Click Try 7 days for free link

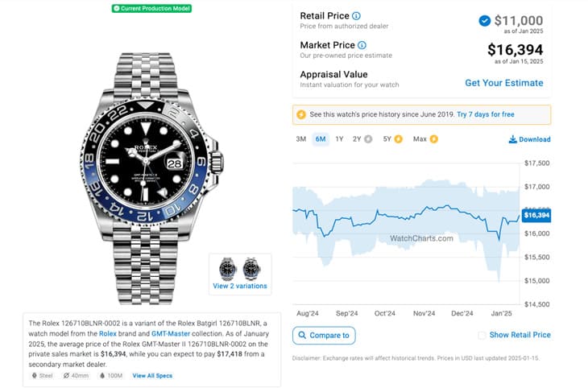(485, 115)
